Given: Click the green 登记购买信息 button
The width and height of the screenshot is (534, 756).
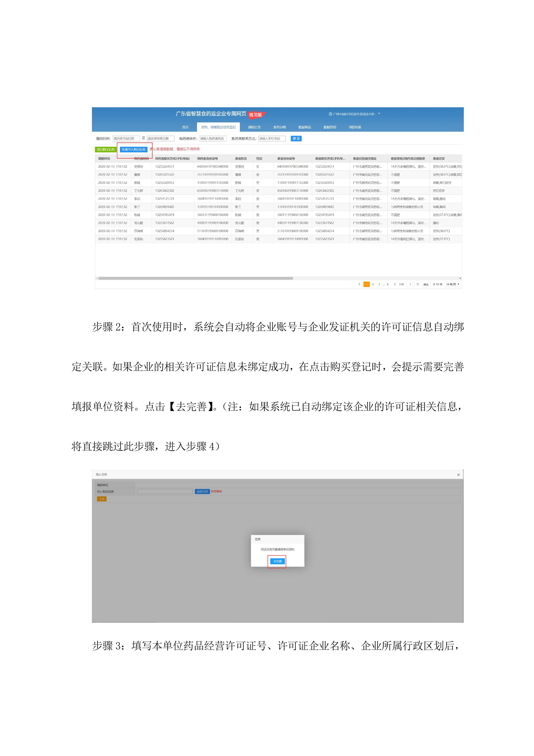Looking at the screenshot, I should point(106,150).
